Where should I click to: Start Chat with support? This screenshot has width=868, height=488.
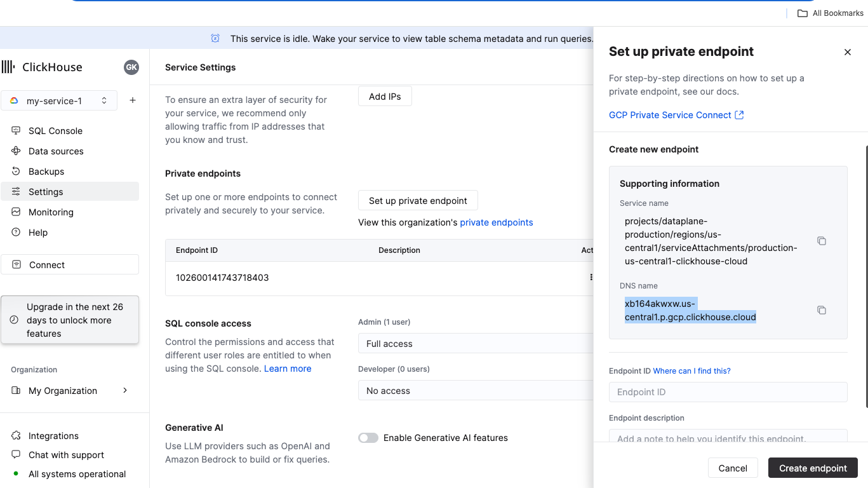[x=65, y=455]
